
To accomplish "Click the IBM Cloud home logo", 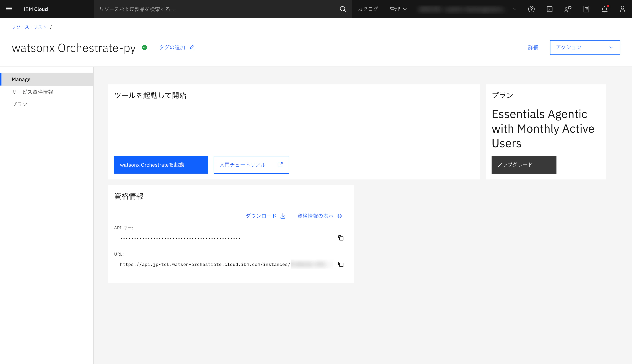I will (x=35, y=9).
